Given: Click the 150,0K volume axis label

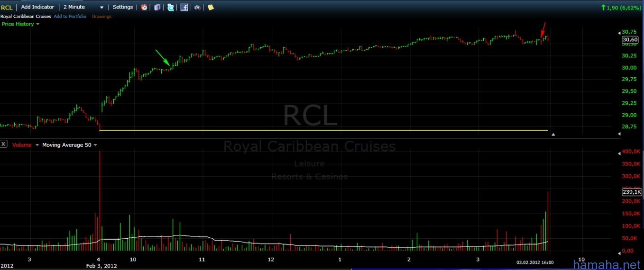Looking at the screenshot, I should point(632,214).
